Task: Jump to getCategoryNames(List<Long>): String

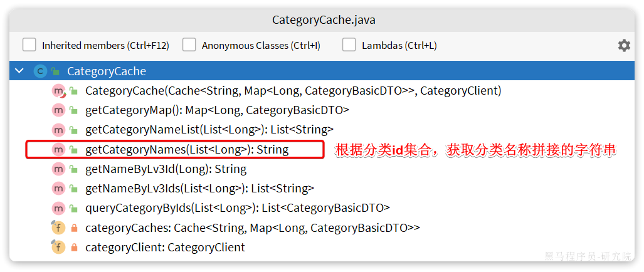Action: tap(187, 150)
